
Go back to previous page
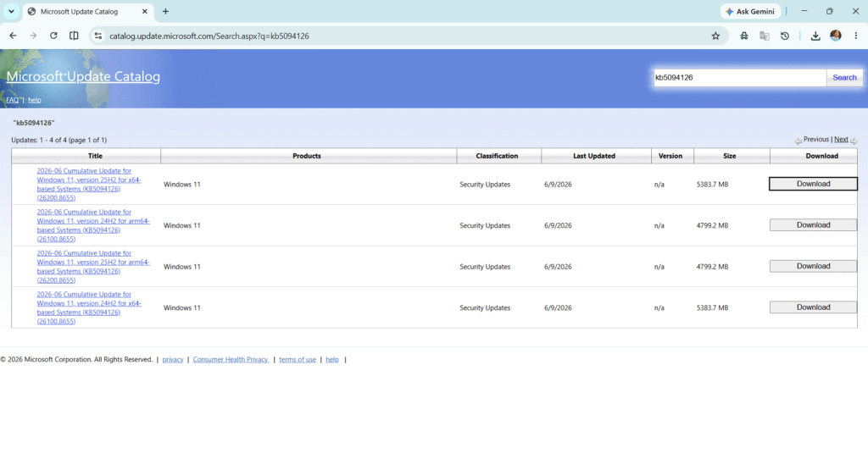point(13,36)
